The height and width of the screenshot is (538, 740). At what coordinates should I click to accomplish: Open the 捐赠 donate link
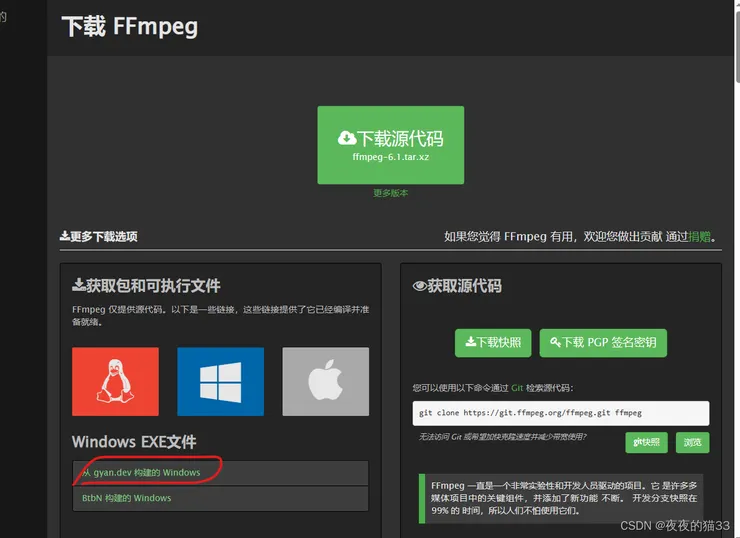pos(699,236)
